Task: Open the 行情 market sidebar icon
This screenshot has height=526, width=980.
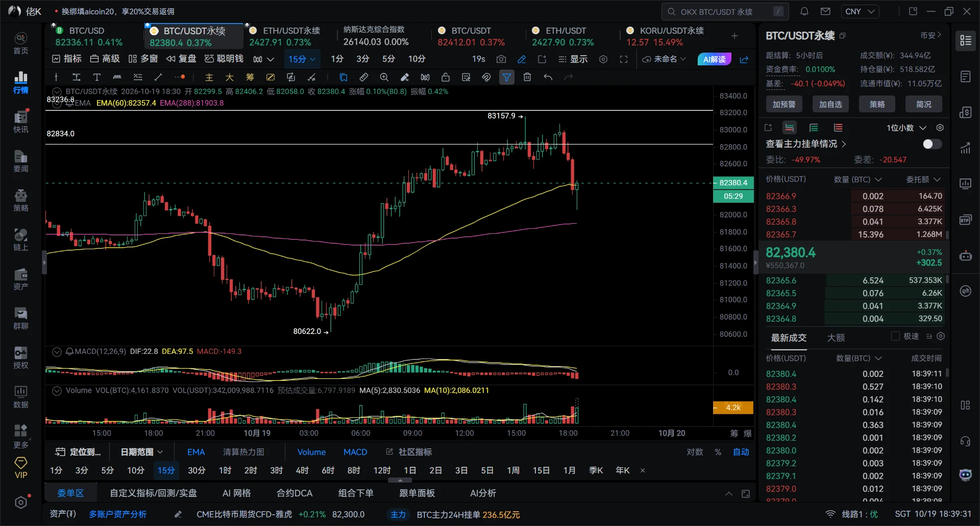Action: click(20, 82)
